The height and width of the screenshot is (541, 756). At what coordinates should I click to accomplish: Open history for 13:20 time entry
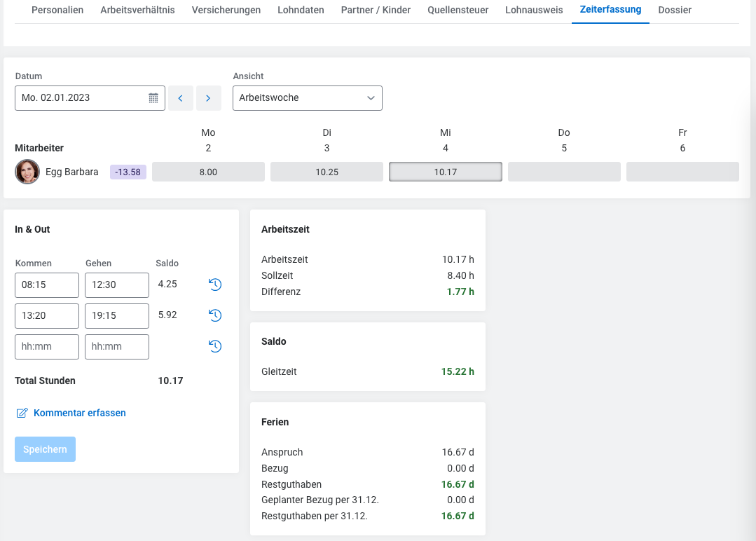[x=215, y=315]
